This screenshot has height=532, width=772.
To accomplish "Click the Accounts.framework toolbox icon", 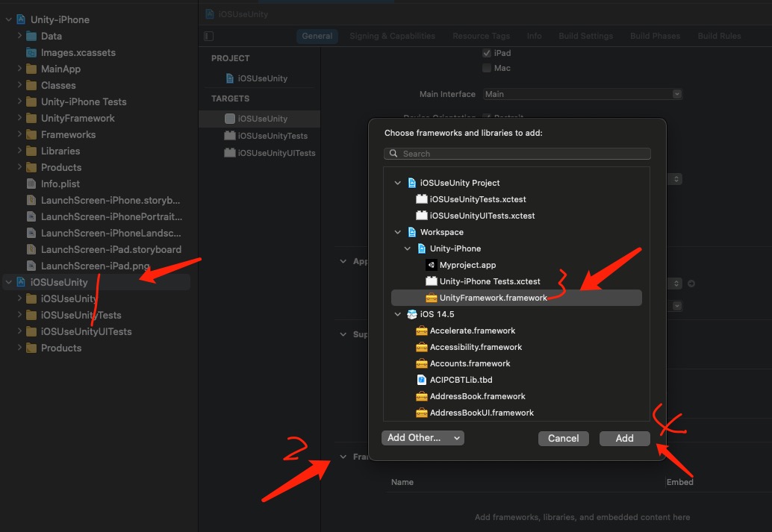I will [x=421, y=363].
